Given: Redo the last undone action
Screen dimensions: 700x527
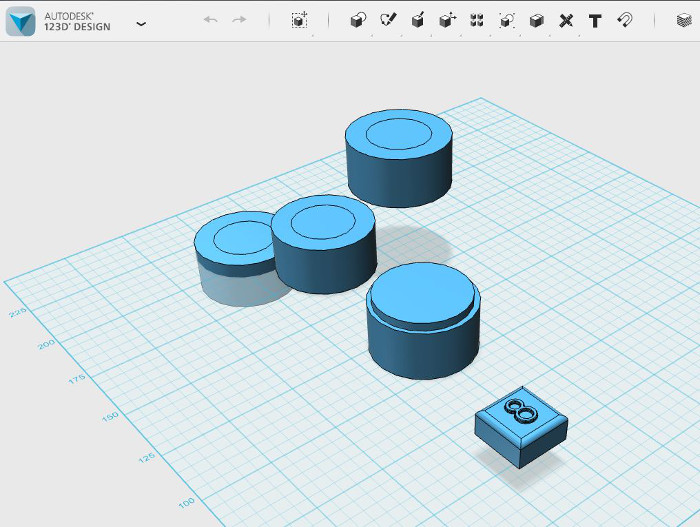Looking at the screenshot, I should (x=239, y=20).
